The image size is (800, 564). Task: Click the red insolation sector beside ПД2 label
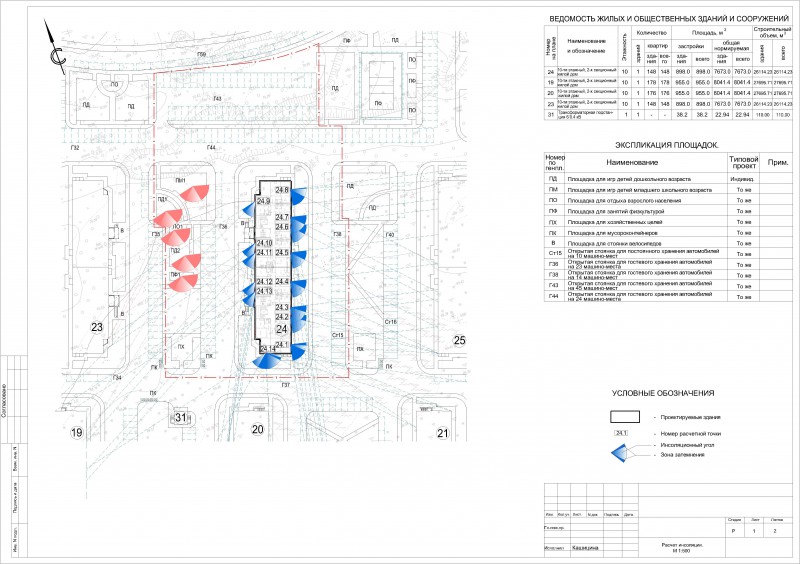pyautogui.click(x=187, y=262)
